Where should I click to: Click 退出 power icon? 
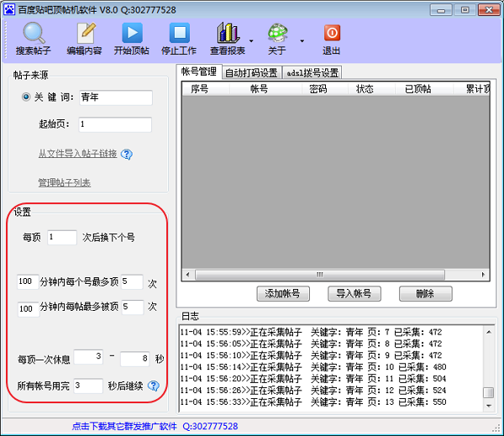tap(332, 33)
